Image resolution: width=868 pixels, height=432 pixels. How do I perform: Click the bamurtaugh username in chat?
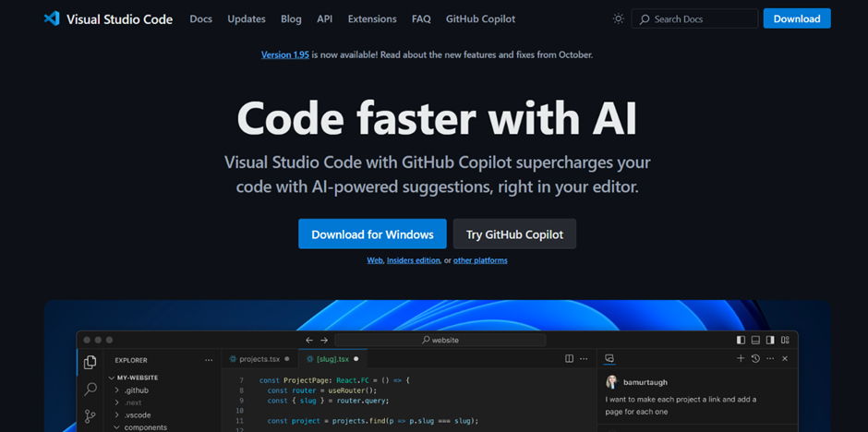click(645, 382)
